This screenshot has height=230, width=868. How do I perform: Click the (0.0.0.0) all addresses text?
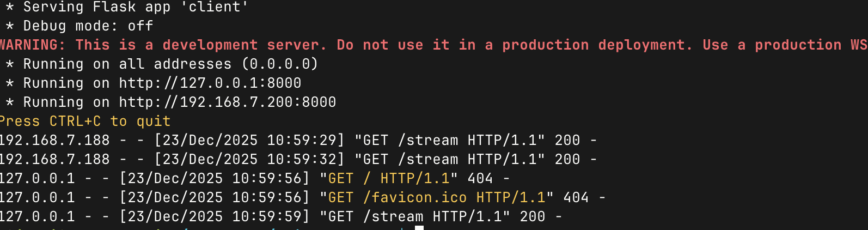pos(280,64)
